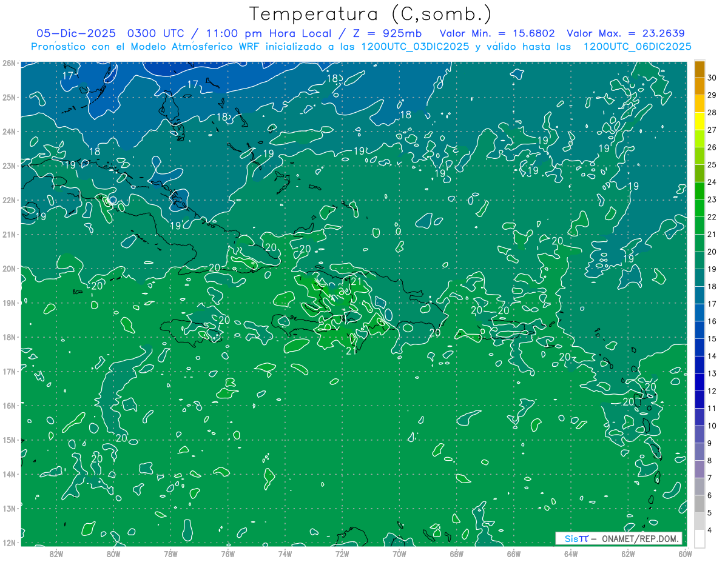The width and height of the screenshot is (728, 562).
Task: Click the "14N" latitude axis label
Action: pos(8,474)
